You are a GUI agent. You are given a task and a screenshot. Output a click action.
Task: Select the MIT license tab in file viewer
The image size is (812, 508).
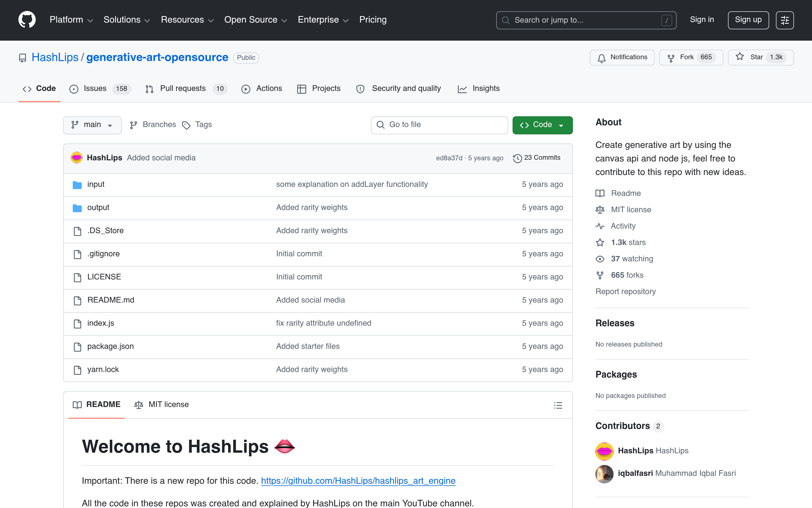[x=161, y=404]
